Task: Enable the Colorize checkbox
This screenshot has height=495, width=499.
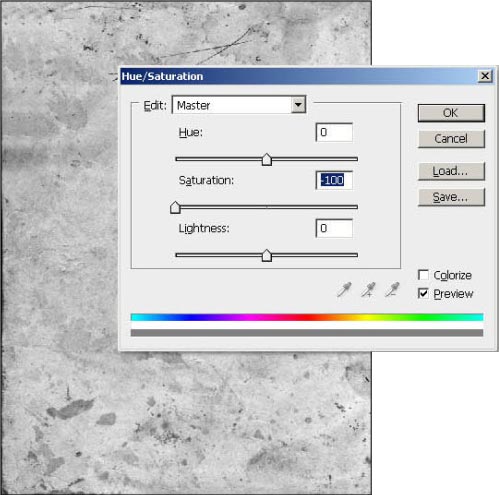Action: [423, 275]
